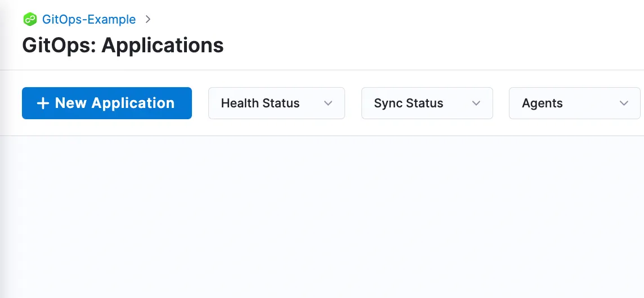
Task: Click the word "GitOps:" in the heading
Action: [x=59, y=45]
